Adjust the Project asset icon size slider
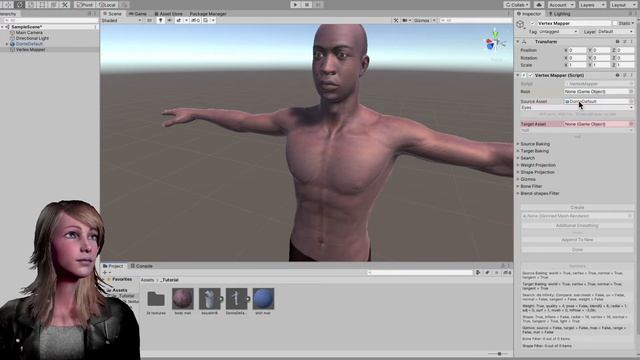Image resolution: width=640 pixels, height=360 pixels. pyautogui.click(x=498, y=354)
